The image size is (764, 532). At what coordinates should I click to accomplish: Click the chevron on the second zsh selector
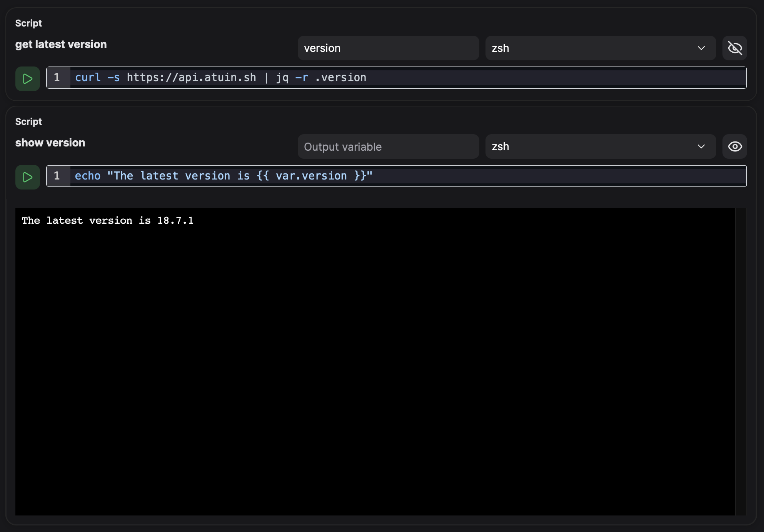tap(701, 146)
